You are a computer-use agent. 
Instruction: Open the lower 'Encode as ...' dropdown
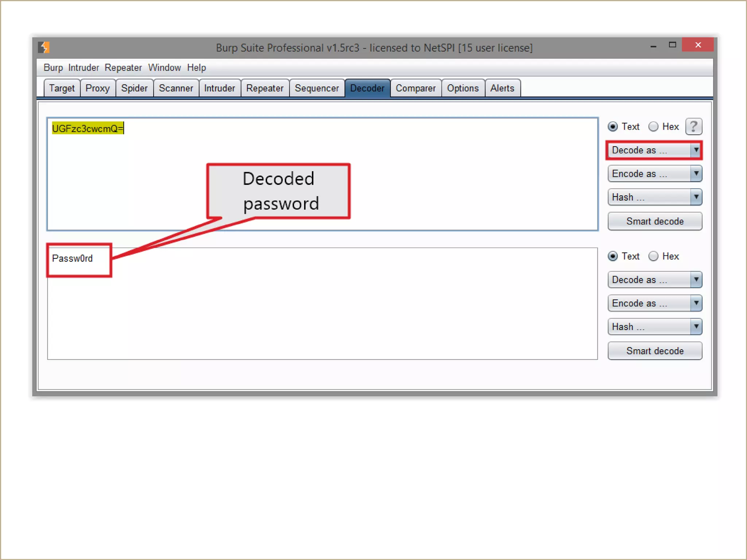655,303
